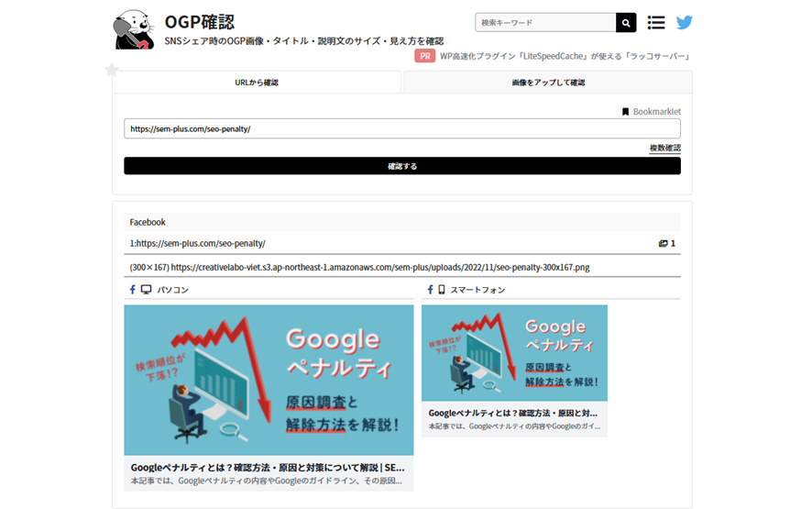Click the smartphone device icon
Screen dimensions: 812x509
coord(441,290)
